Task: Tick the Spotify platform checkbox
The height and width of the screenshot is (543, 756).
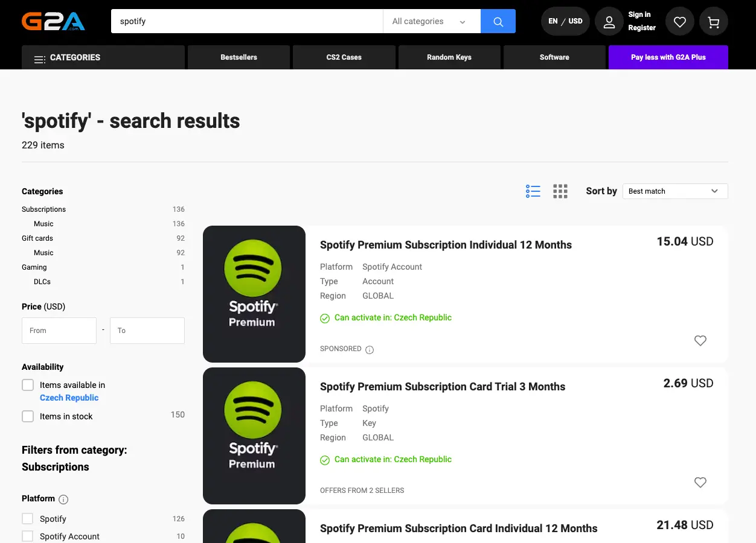Action: (28, 519)
